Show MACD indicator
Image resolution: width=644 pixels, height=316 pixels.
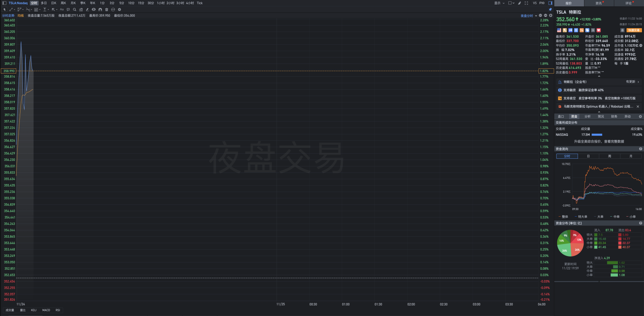(x=46, y=310)
